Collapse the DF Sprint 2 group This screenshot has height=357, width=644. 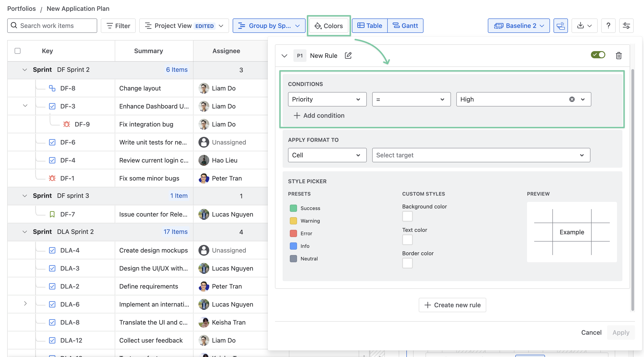[x=25, y=70]
